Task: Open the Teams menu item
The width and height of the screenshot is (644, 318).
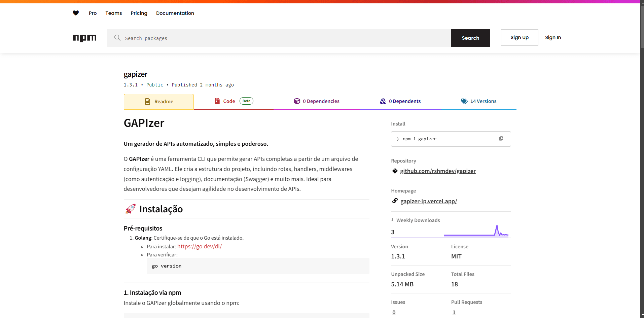Action: [114, 13]
